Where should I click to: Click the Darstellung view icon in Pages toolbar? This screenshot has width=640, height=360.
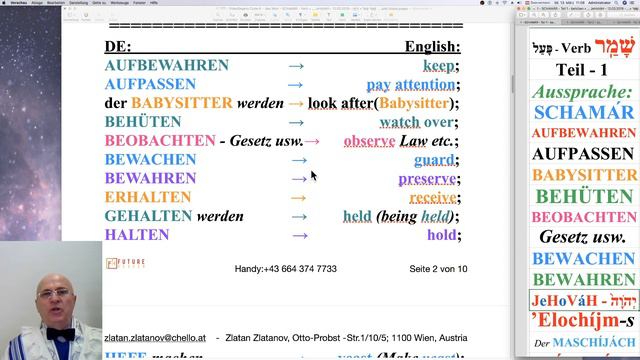pyautogui.click(x=70, y=15)
